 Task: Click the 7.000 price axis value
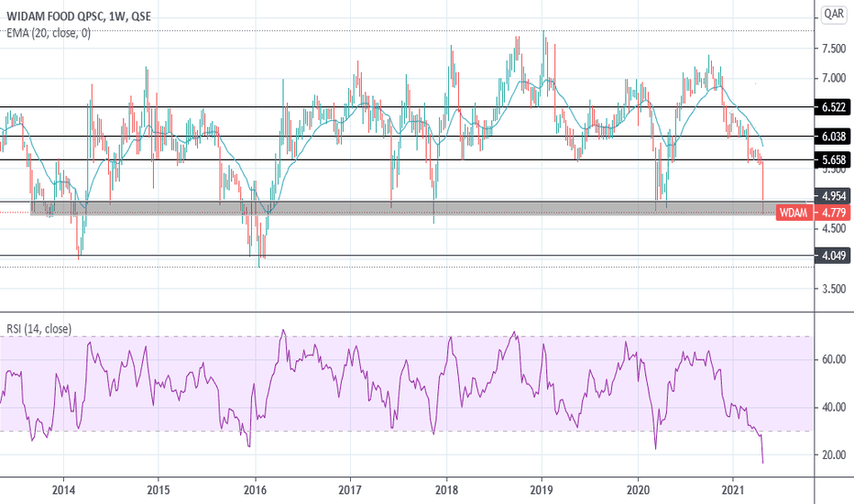point(833,79)
